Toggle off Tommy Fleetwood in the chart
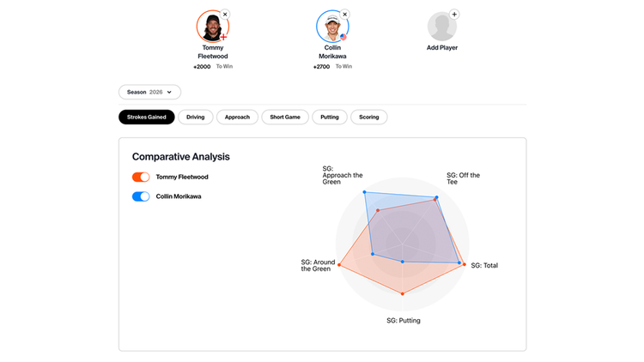644x362 pixels. pyautogui.click(x=141, y=177)
